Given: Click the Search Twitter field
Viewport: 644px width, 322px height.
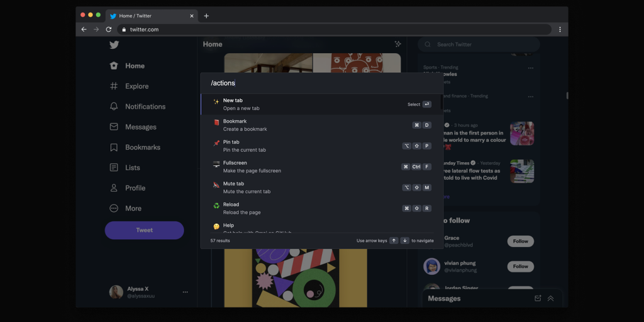Looking at the screenshot, I should 479,45.
